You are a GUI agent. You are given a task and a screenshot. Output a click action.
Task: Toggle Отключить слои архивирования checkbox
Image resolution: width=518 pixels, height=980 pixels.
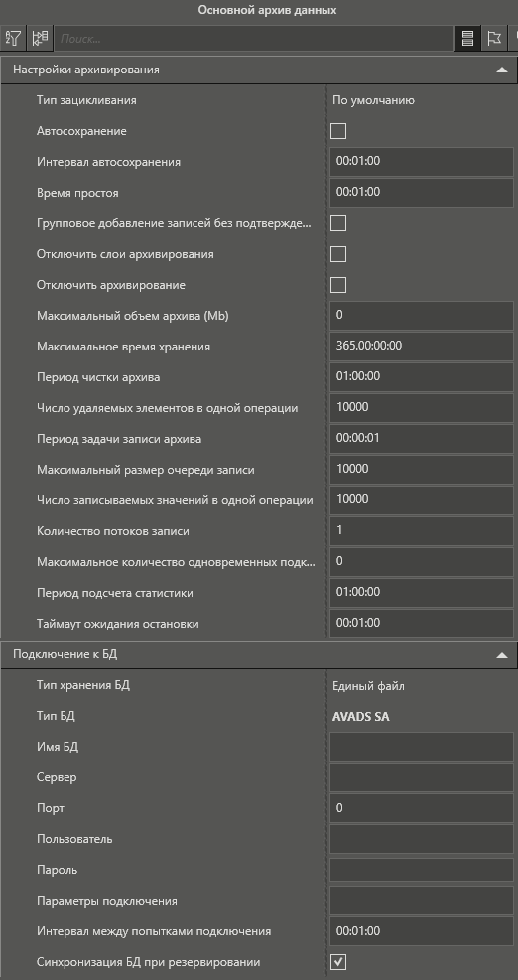click(338, 254)
